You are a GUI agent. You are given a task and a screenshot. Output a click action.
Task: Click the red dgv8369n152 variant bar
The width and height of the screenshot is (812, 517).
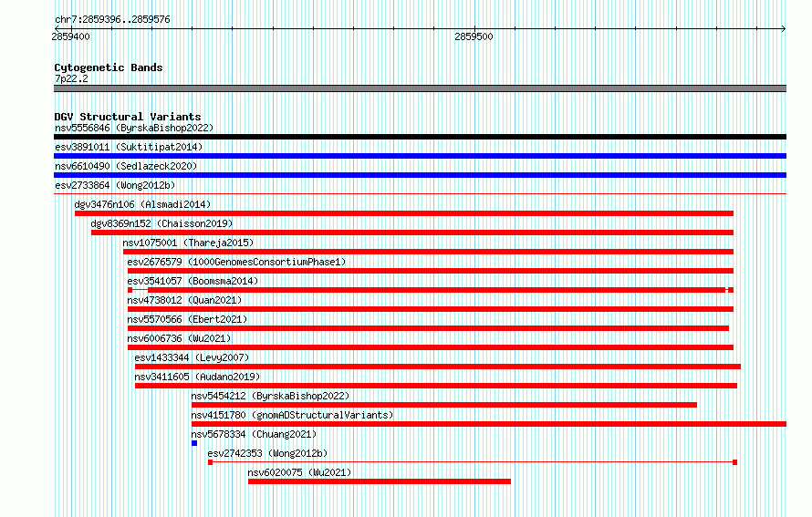point(412,233)
